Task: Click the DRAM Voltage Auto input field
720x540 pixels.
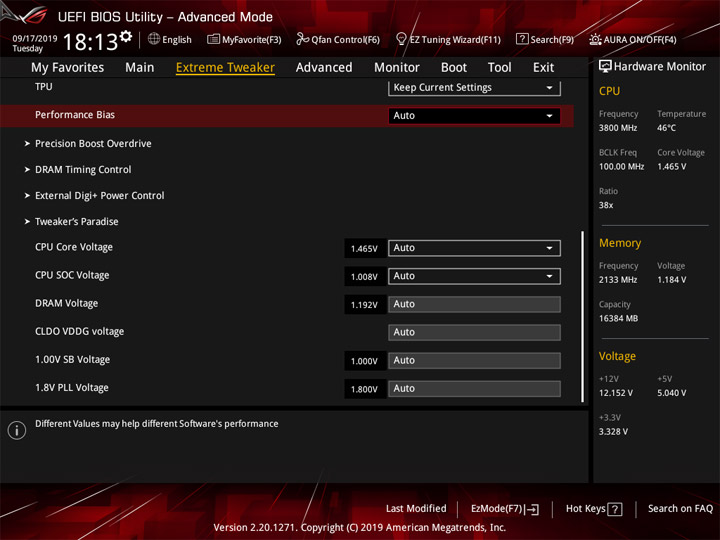Action: 474,304
